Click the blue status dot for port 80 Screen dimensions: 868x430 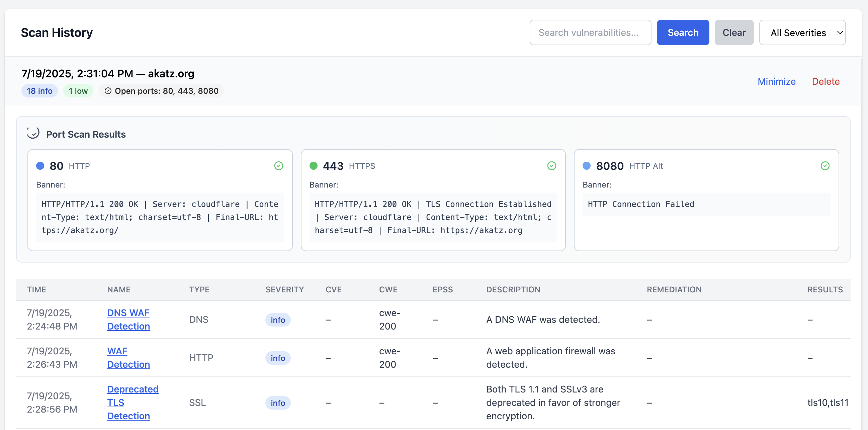click(x=40, y=166)
